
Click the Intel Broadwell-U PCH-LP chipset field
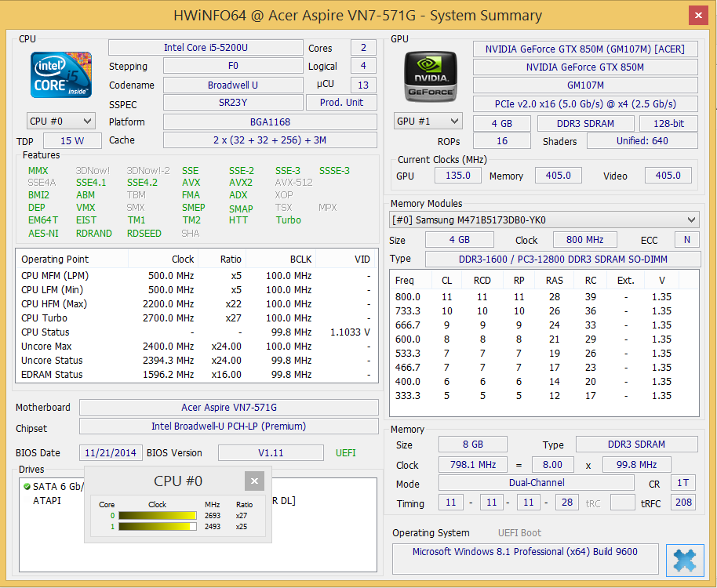tap(229, 426)
